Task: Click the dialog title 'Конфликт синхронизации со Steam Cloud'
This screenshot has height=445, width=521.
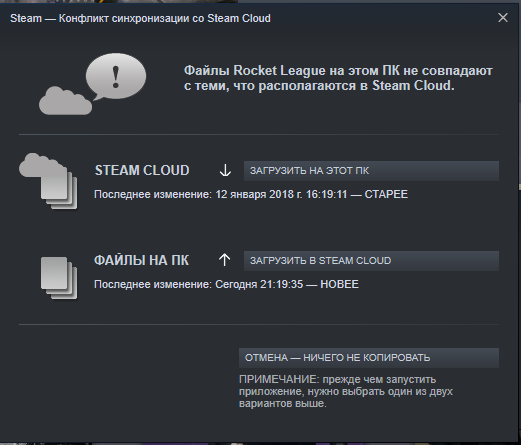Action: 140,18
